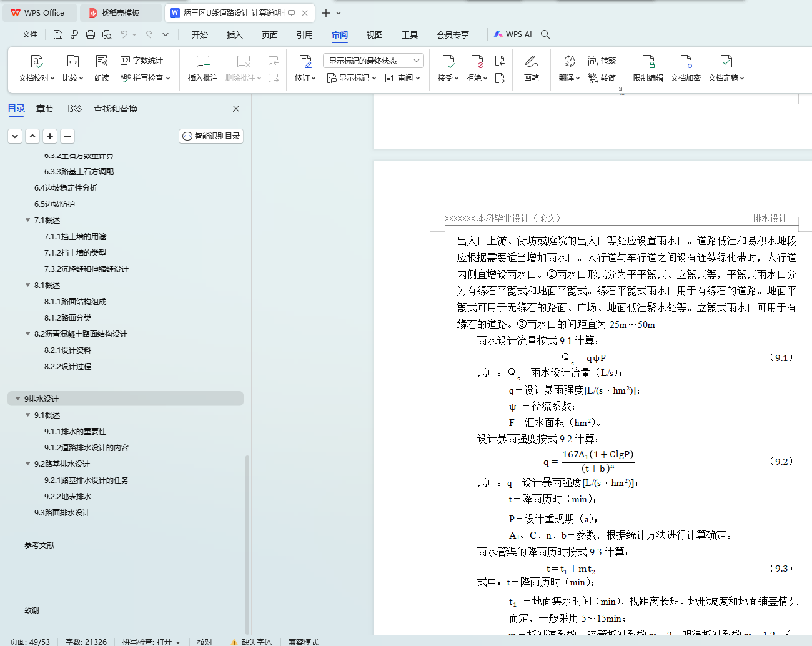Collapse the 8.1概述 outline section

tap(27, 285)
